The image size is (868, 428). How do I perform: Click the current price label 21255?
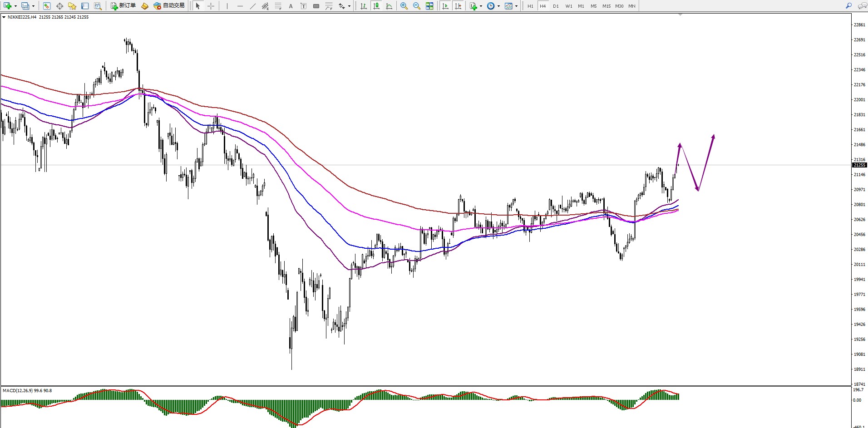(860, 165)
